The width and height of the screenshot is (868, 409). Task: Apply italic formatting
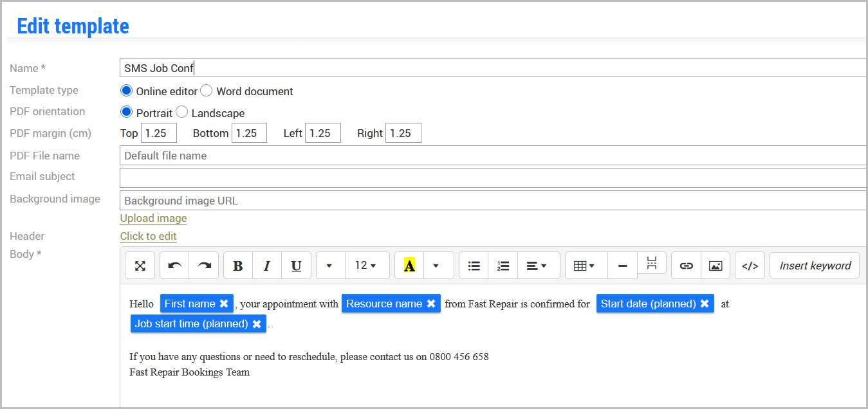pos(267,266)
